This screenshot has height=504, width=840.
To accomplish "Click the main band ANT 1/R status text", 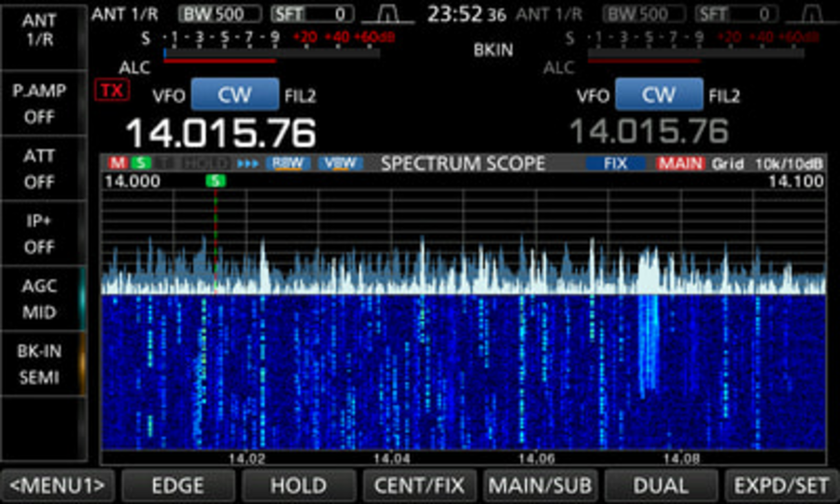I will 125,14.
